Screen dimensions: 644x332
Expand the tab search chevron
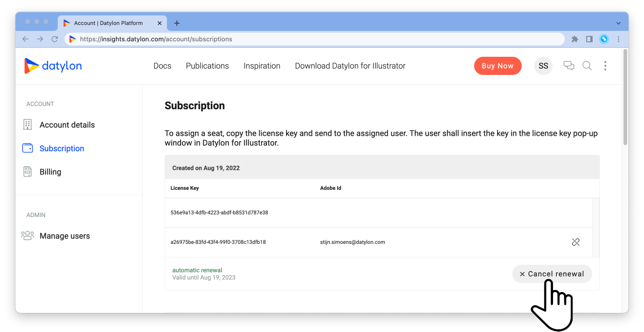619,23
